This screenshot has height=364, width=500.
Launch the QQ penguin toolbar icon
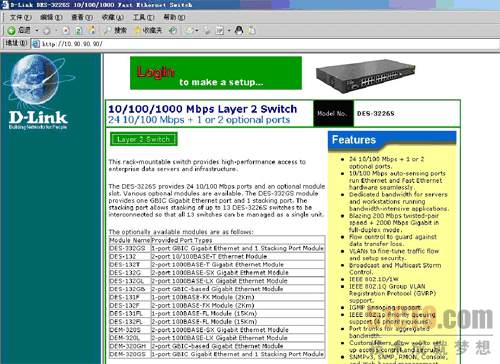pyautogui.click(x=239, y=31)
